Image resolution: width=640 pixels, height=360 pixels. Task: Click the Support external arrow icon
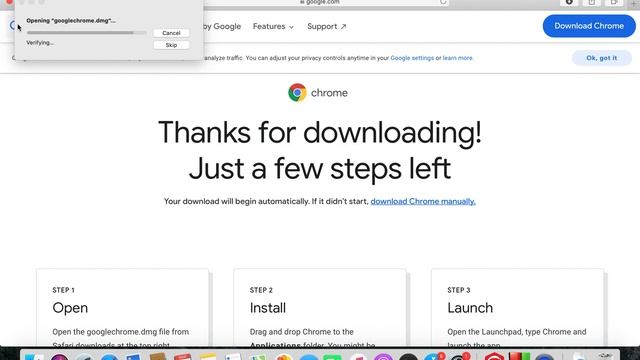tap(343, 27)
